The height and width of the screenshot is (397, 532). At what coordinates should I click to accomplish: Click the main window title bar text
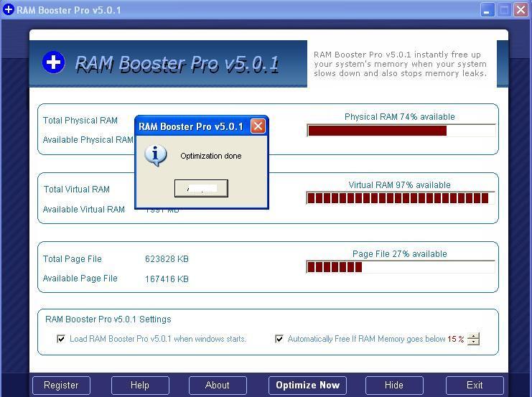(x=68, y=10)
